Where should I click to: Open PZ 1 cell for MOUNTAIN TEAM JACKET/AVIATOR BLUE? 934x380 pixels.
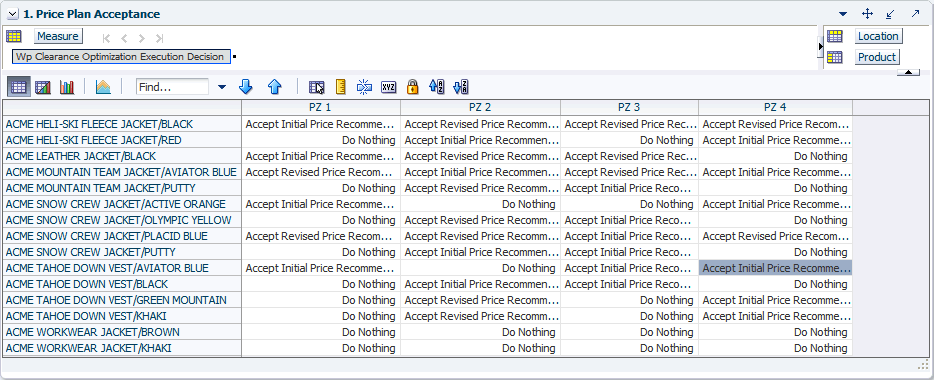pos(321,172)
